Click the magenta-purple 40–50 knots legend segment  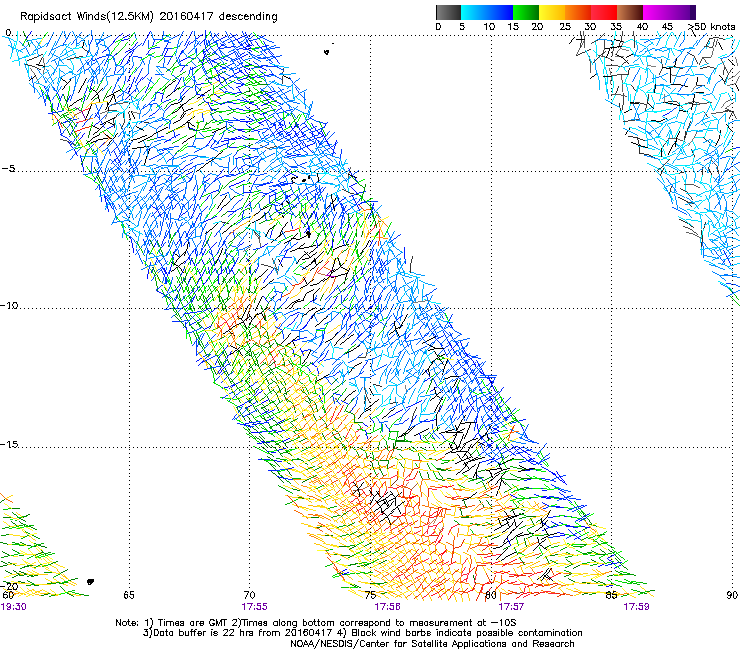pos(669,12)
